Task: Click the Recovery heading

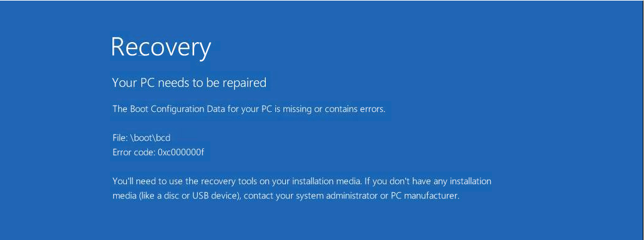Action: coord(161,48)
